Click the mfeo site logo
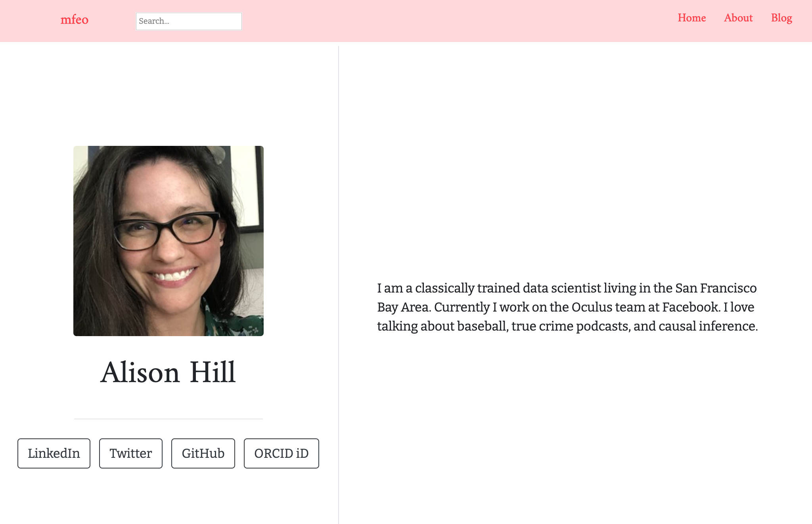The width and height of the screenshot is (812, 524). coord(74,19)
